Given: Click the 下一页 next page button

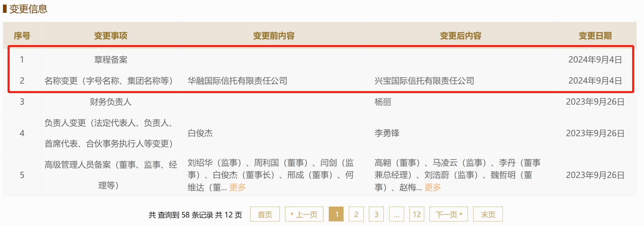Looking at the screenshot, I should [x=449, y=214].
